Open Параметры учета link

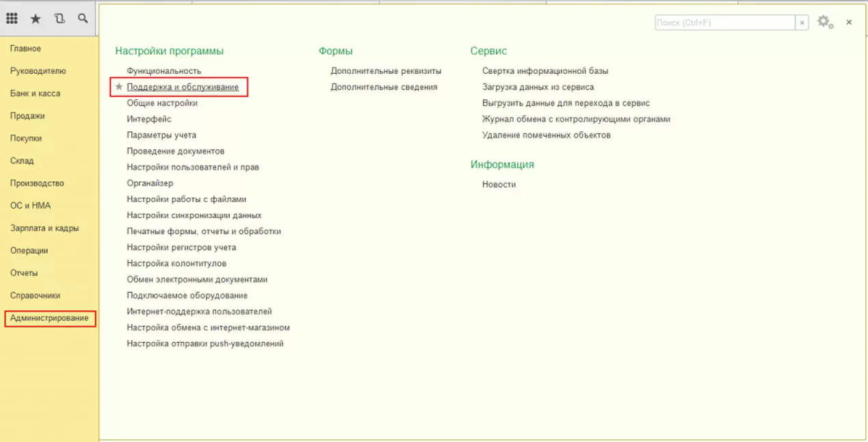(x=161, y=135)
